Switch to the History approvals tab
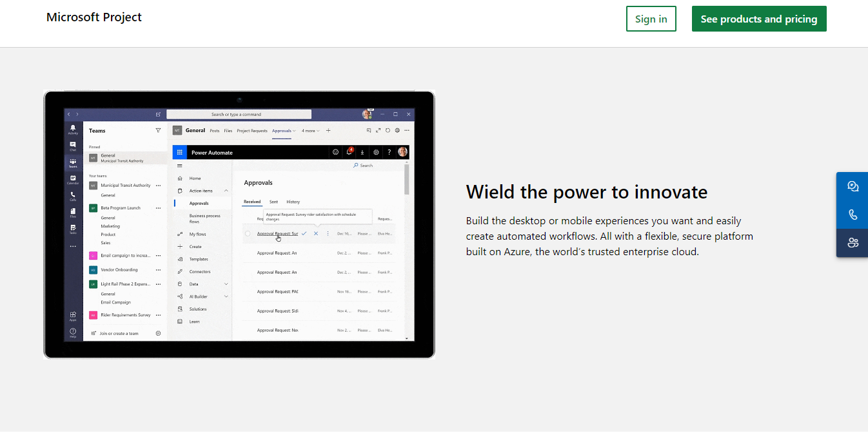 (x=293, y=202)
